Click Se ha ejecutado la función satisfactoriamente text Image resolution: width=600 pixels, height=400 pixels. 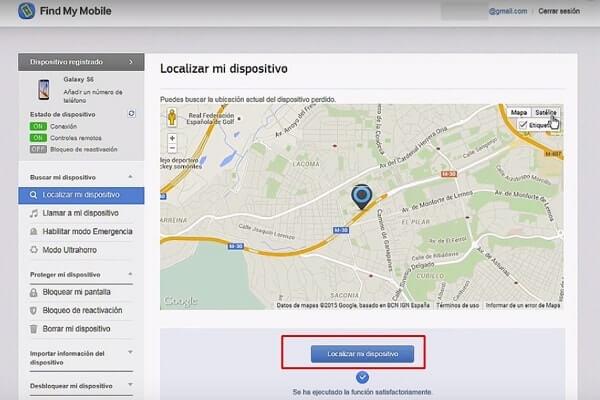click(362, 392)
